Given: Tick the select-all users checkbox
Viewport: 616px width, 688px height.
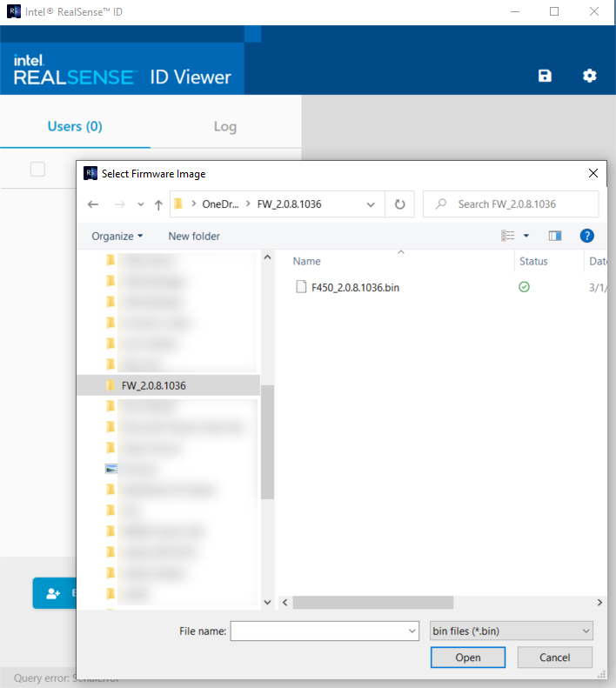Looking at the screenshot, I should click(37, 169).
